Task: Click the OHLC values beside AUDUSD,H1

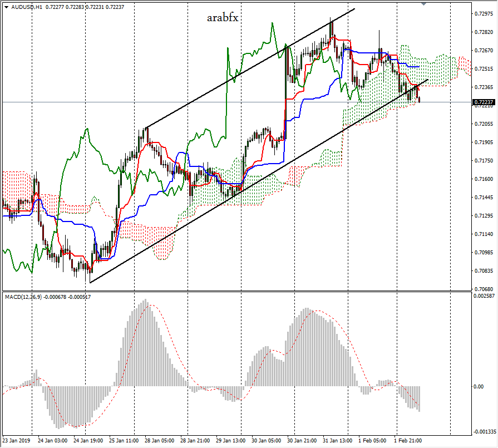Action: point(85,7)
